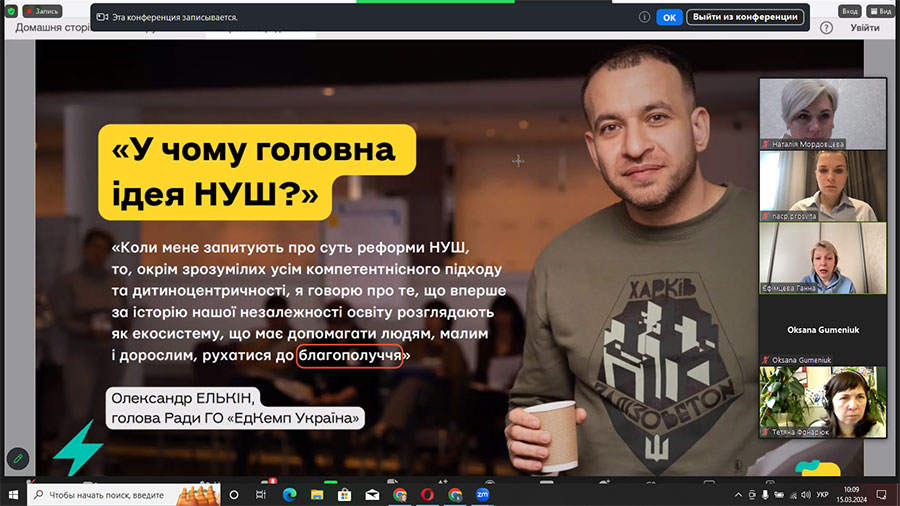Launch Microsoft Edge from the taskbar
This screenshot has height=506, width=900.
click(289, 495)
